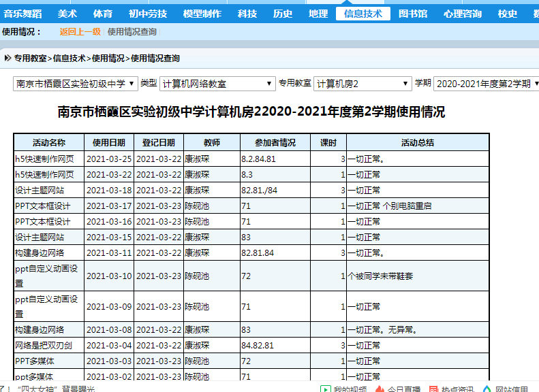This screenshot has width=539, height=392.
Task: Click the 登记日期 column header
Action: pos(159,142)
